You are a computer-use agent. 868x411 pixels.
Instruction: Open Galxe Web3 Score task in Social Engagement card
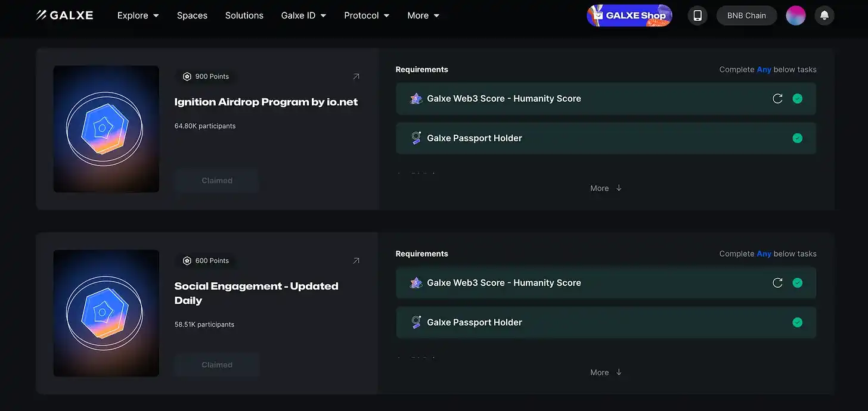pos(606,283)
